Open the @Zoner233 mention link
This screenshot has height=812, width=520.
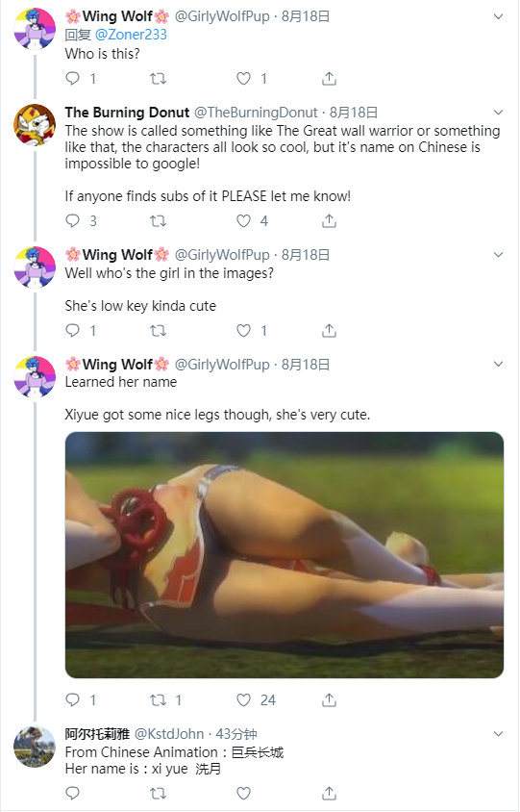pyautogui.click(x=131, y=35)
